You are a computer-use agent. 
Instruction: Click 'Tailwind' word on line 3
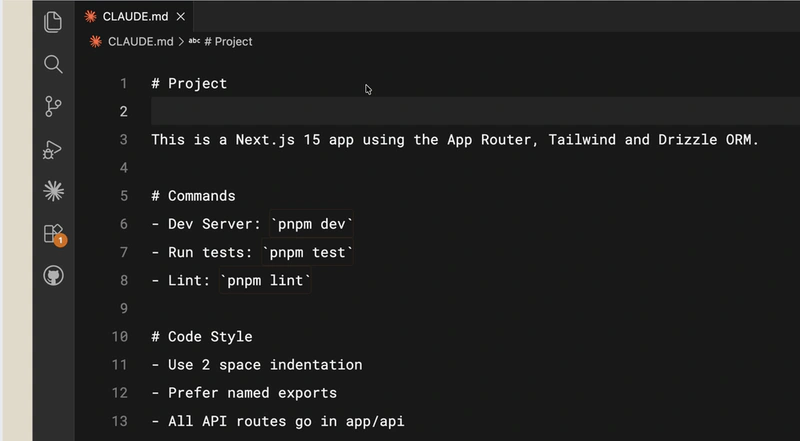[x=582, y=139]
